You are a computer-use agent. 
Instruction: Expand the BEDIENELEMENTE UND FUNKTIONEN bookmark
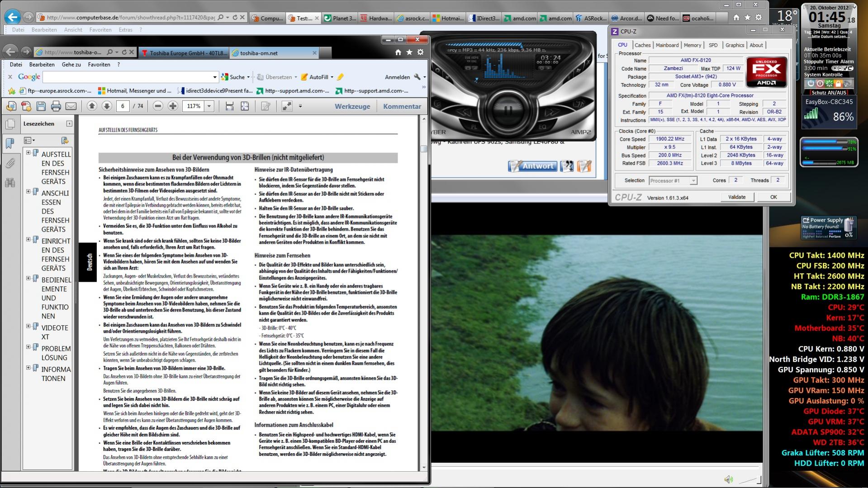point(28,279)
